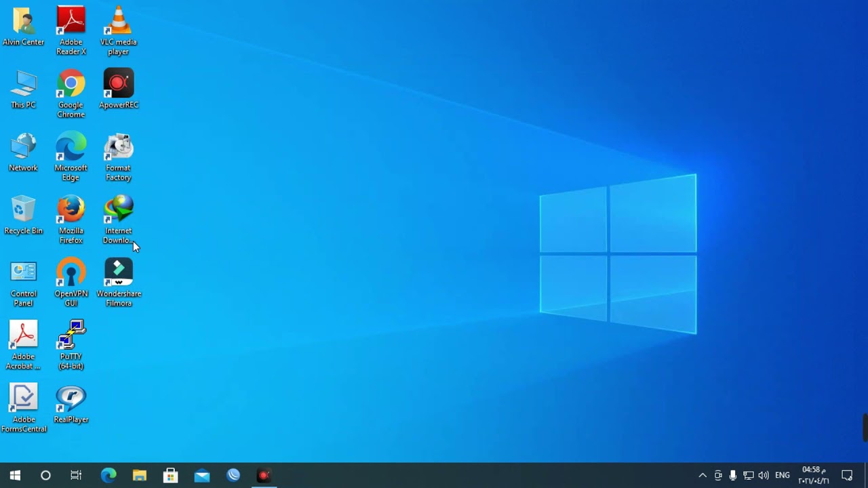Image resolution: width=868 pixels, height=488 pixels.
Task: Open the Alvin Center folder icon
Action: pyautogui.click(x=23, y=27)
